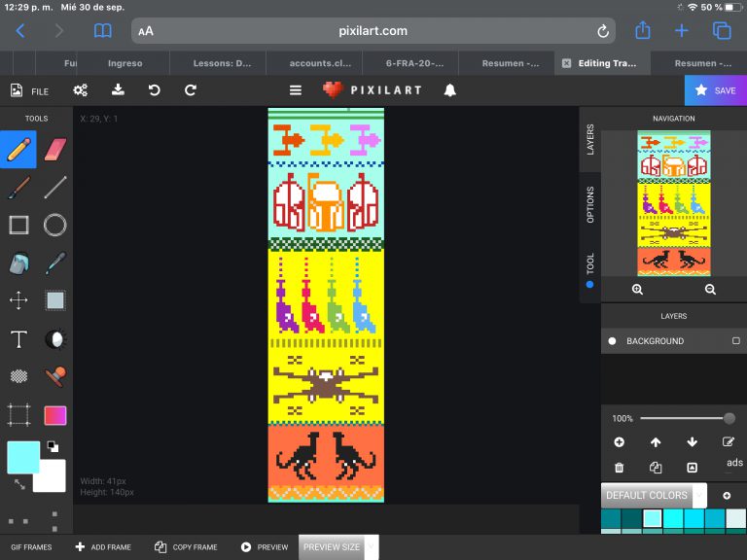This screenshot has width=747, height=560.
Task: Open the hamburger main menu
Action: (296, 90)
